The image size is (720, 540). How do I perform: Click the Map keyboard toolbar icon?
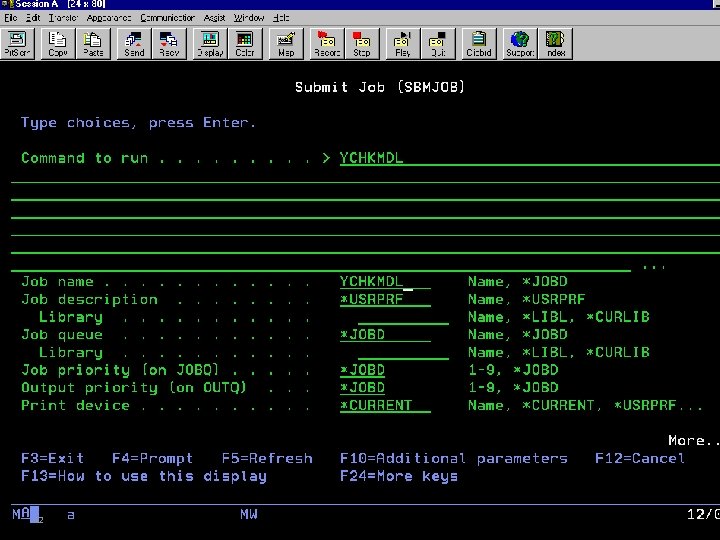(286, 44)
